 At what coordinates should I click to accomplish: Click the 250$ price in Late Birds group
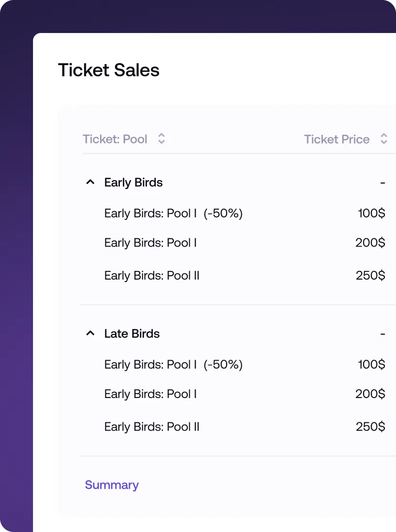coord(370,427)
